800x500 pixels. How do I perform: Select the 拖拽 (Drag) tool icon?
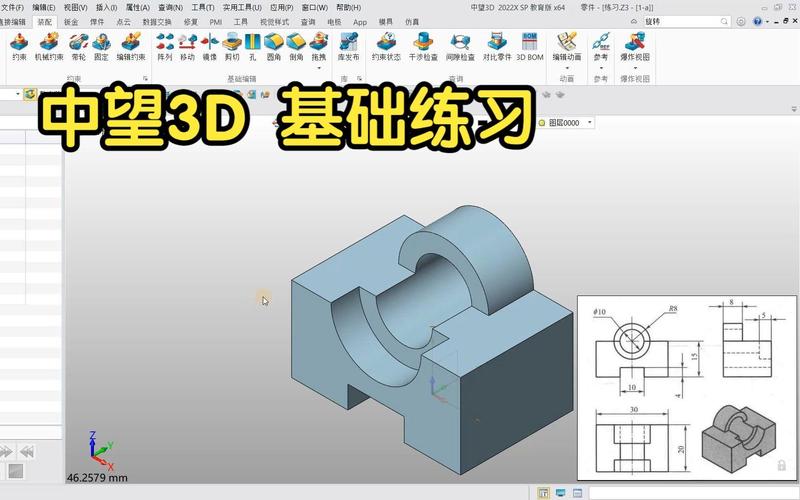[319, 42]
